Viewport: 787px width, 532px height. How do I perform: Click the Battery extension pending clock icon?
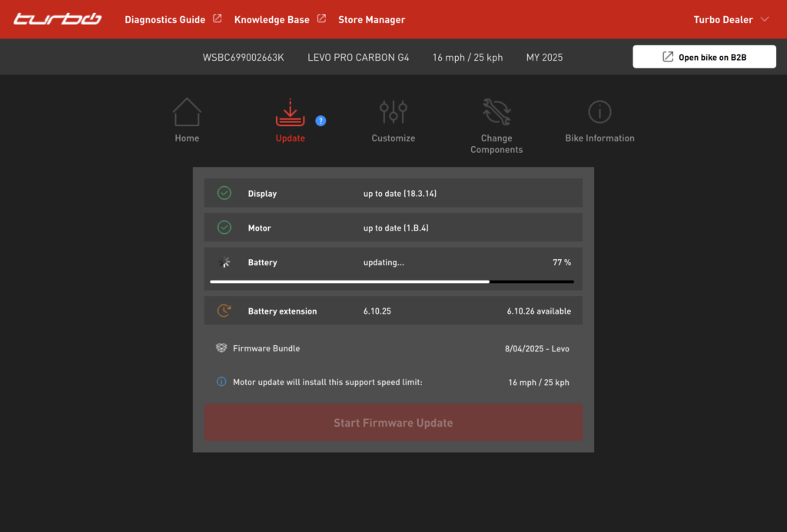tap(224, 311)
